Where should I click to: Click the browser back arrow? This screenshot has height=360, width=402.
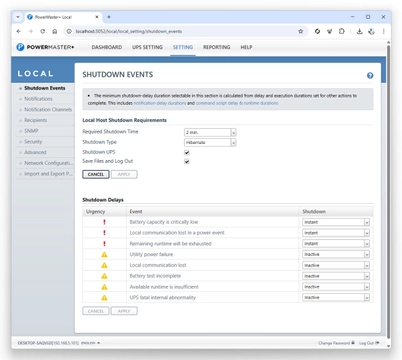(19, 31)
